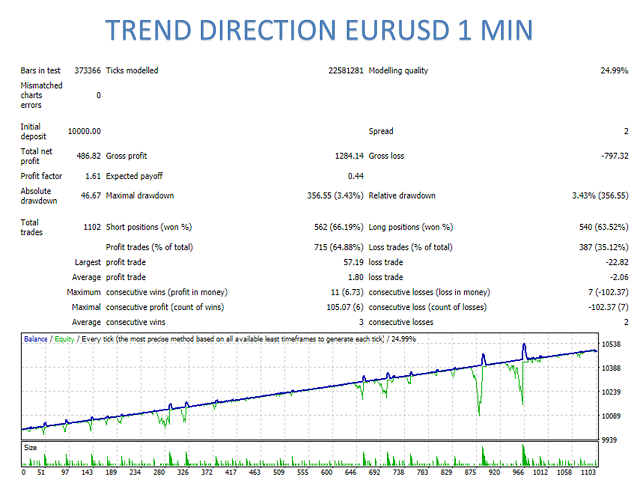Click the title TREND DIRECTION EURUSD 1 MIN

click(x=319, y=30)
